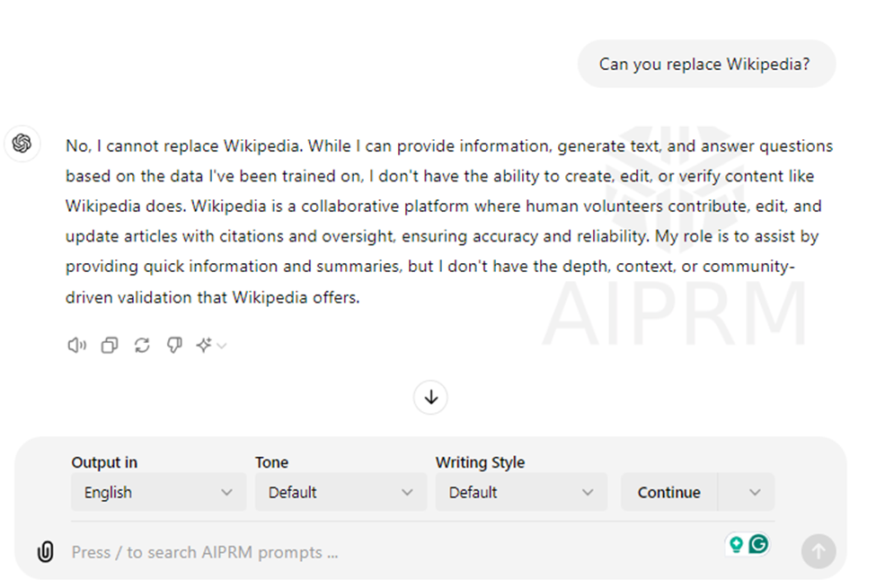
Task: Click the 'Output in' label
Action: pos(104,462)
